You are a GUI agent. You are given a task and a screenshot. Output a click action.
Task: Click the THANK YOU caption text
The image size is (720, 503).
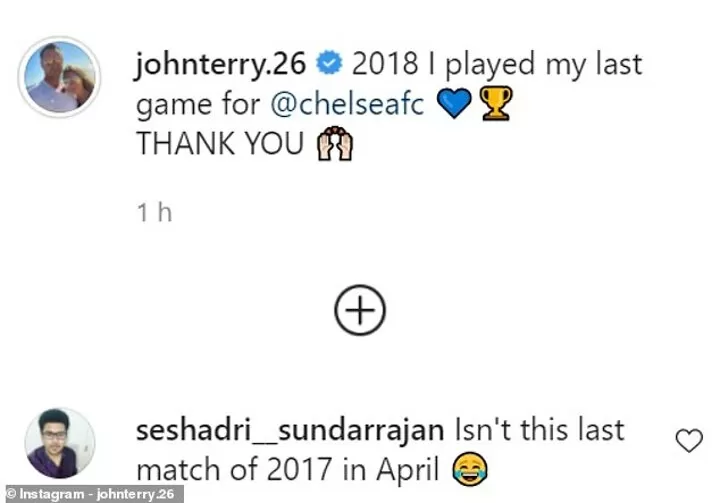[x=220, y=143]
